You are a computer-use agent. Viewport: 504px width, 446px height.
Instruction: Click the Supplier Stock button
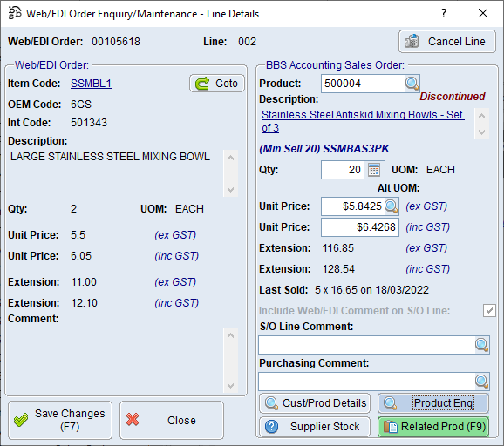coord(315,427)
